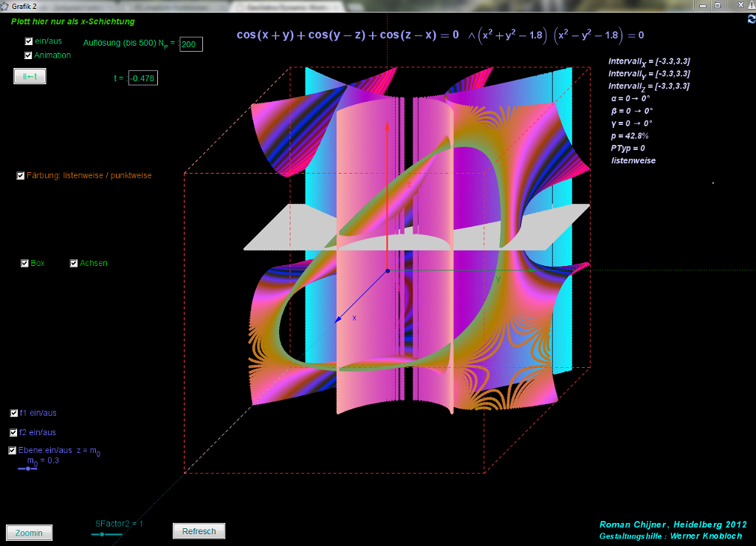Uncheck the top ein/aus checkbox
Viewport: 756px width, 546px height.
pyautogui.click(x=29, y=42)
